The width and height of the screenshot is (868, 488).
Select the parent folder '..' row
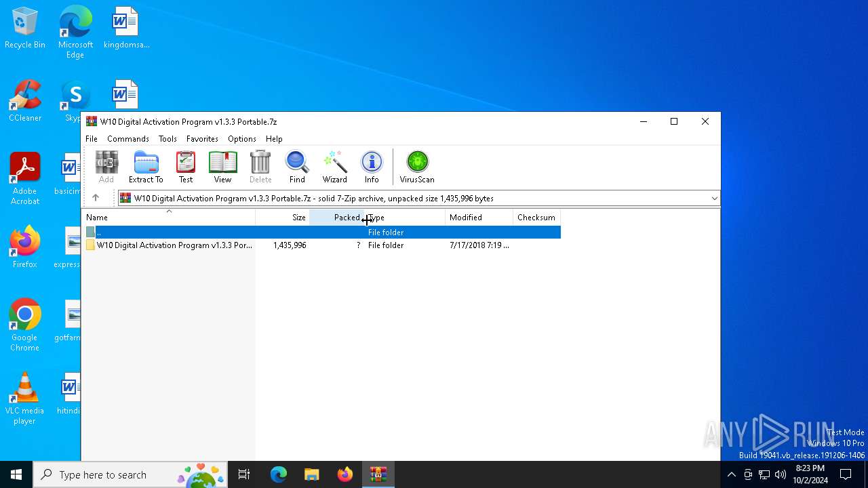point(321,232)
